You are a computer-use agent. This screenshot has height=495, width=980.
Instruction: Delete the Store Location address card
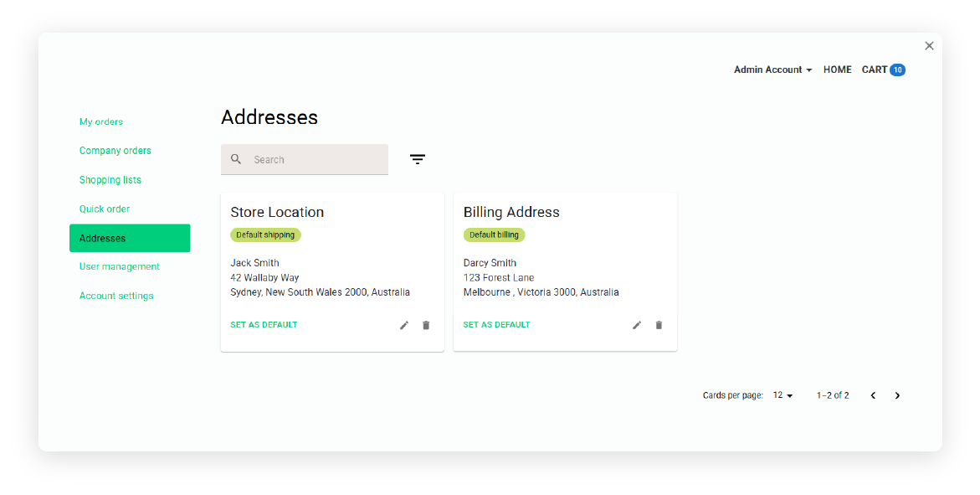[426, 325]
